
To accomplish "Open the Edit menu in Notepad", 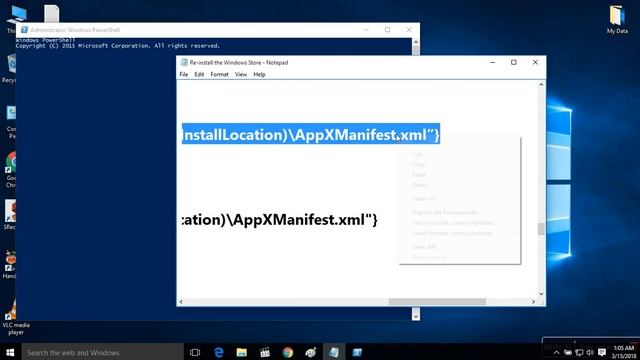I will click(199, 74).
